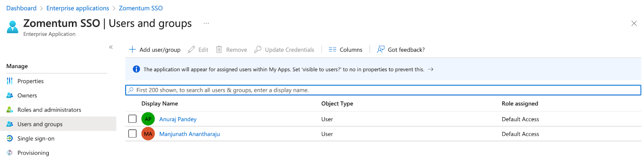Click Add user/group button label
644x163 pixels.
160,50
